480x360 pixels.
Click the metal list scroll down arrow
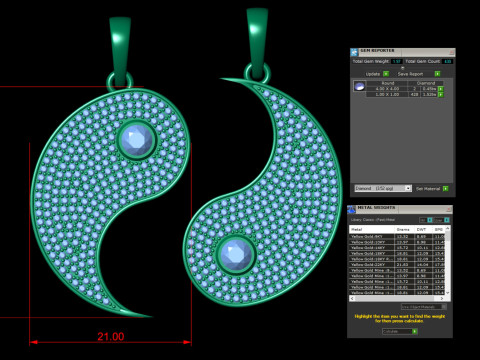448,293
